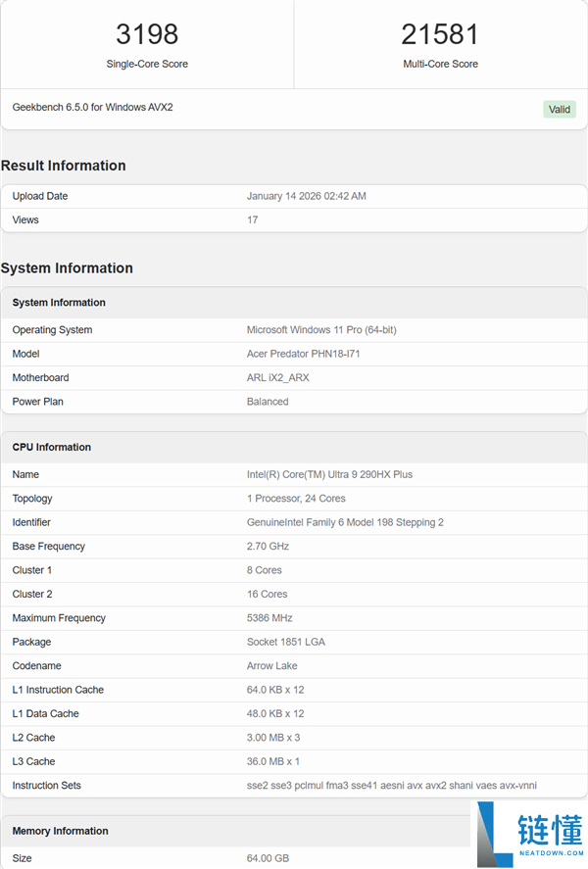
Task: Click the Intel Core Ultra 9 290HX Plus name
Action: coord(329,474)
